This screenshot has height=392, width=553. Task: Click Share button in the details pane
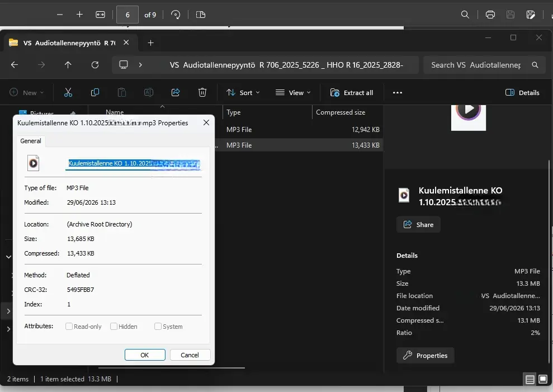coord(418,224)
